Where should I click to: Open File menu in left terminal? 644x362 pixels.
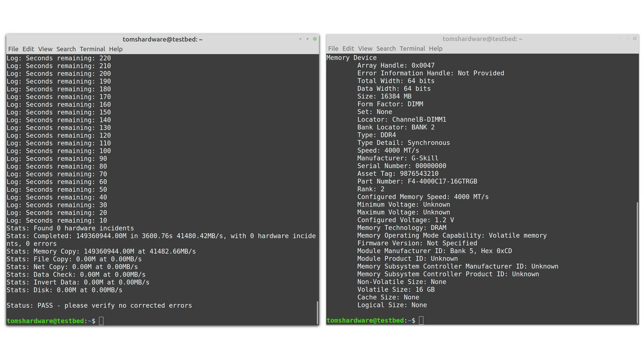click(x=13, y=49)
